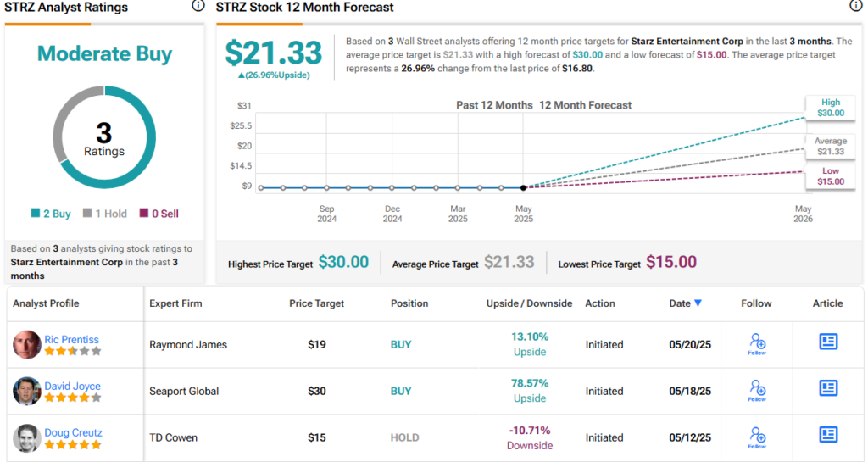
Task: Click the info icon beside STRZ Analyst Ratings
Action: tap(198, 6)
